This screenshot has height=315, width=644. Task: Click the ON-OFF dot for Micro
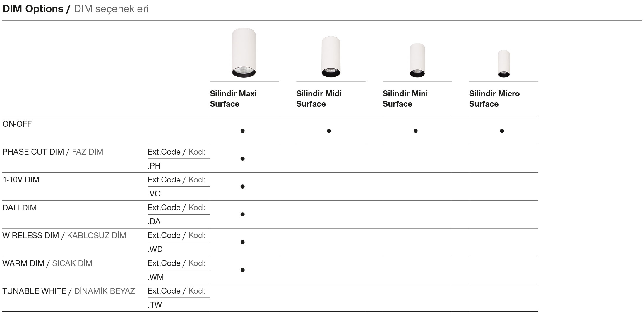[x=502, y=131]
